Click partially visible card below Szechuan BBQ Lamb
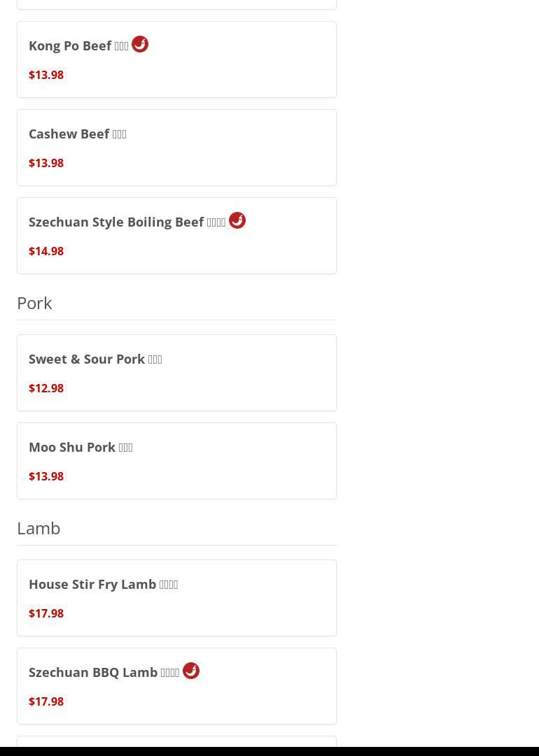The height and width of the screenshot is (756, 539). point(176,741)
